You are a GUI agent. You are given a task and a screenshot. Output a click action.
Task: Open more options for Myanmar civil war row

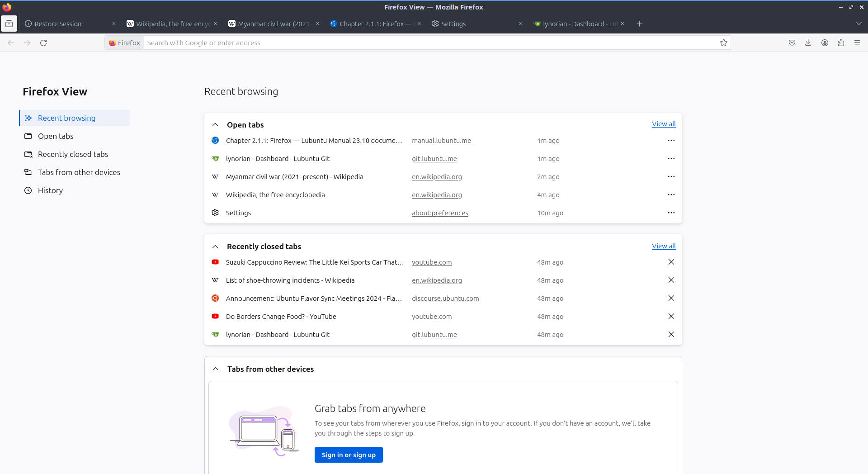point(671,177)
